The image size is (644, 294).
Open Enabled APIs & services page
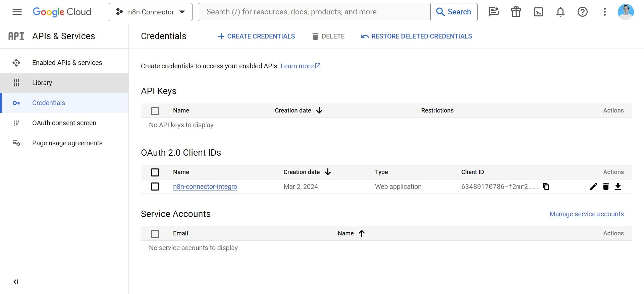point(67,63)
